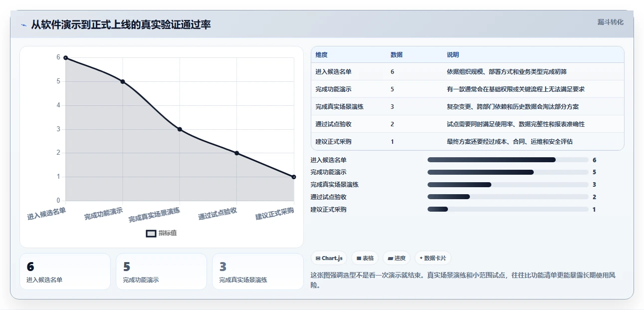
Task: Click the chart data point at 完成功能演示
Action: [123, 81]
